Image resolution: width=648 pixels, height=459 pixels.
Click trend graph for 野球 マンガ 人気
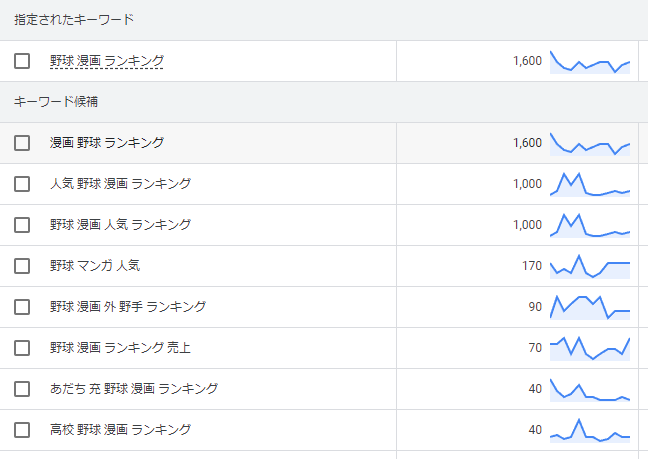(590, 266)
